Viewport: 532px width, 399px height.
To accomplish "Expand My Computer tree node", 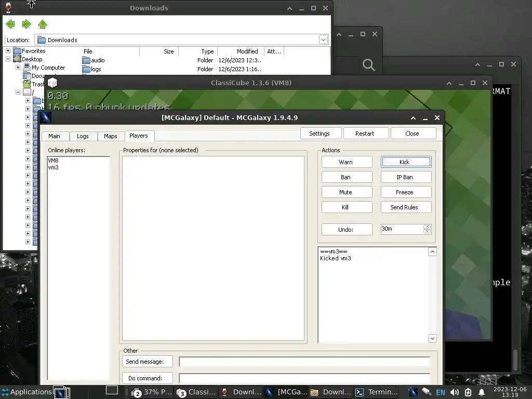I will point(18,67).
